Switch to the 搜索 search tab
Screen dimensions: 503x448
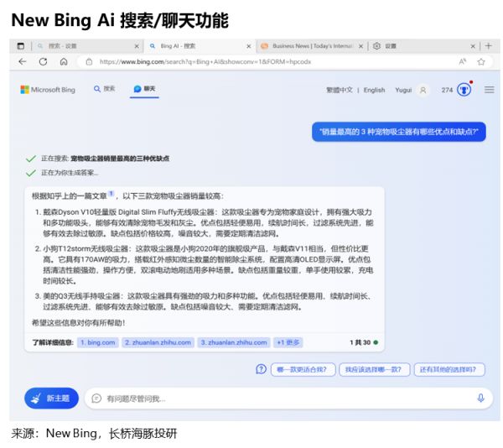coord(105,89)
